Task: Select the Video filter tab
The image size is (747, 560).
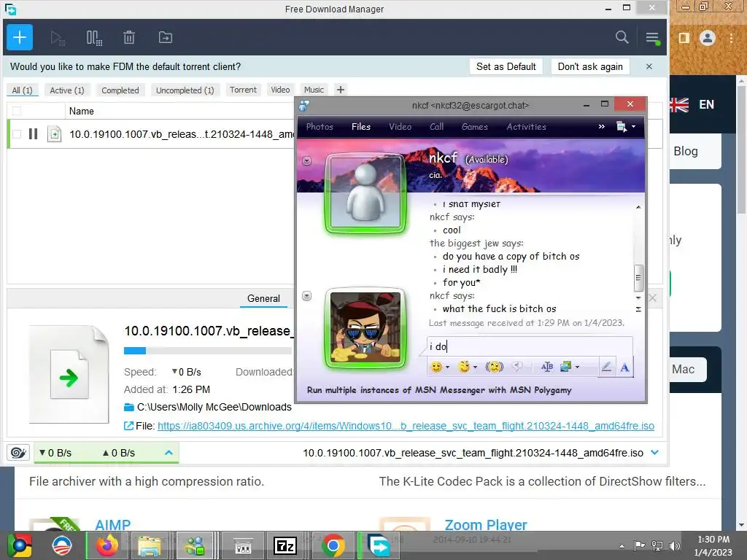Action: tap(280, 90)
